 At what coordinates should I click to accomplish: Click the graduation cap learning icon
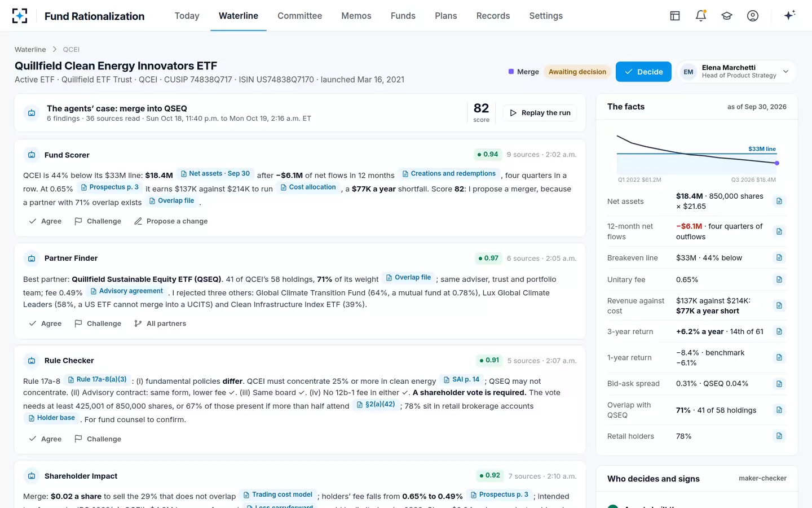[727, 16]
